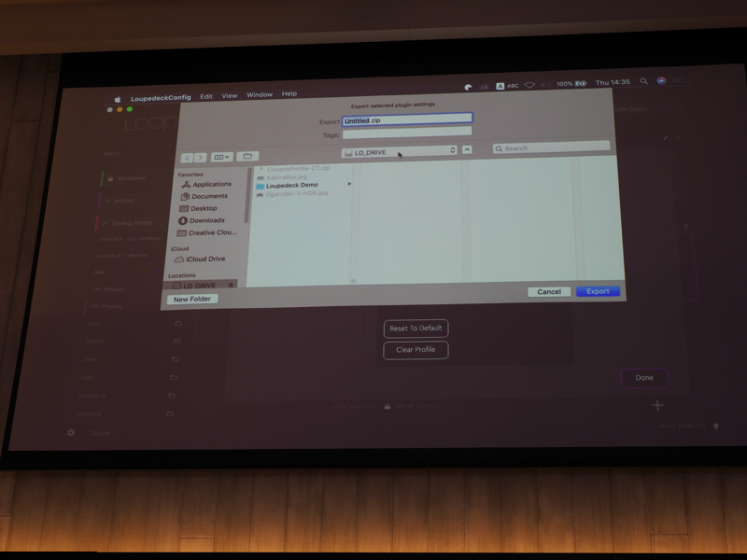Collapse the dialog with the chevron-up button
This screenshot has height=560, width=747.
pos(468,149)
